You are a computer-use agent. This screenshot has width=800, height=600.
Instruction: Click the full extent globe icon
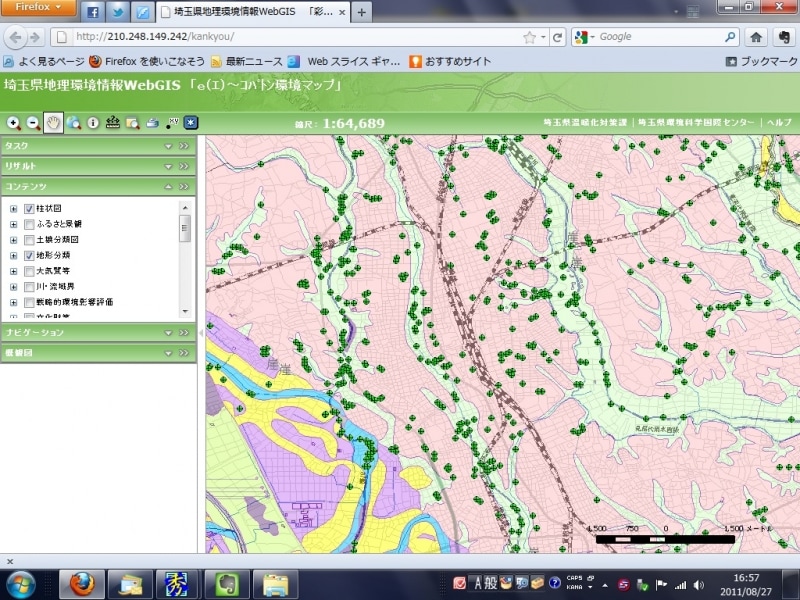73,123
